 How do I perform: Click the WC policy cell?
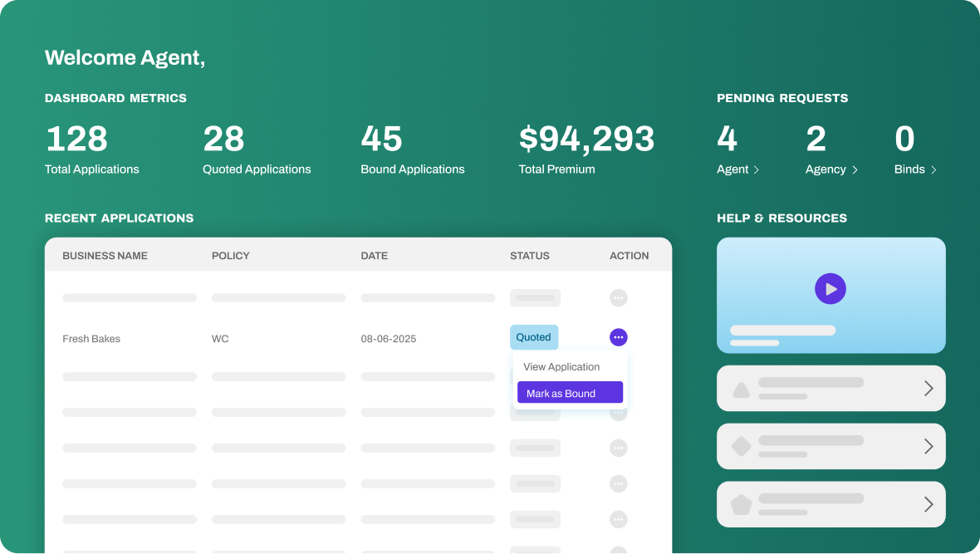pyautogui.click(x=220, y=339)
